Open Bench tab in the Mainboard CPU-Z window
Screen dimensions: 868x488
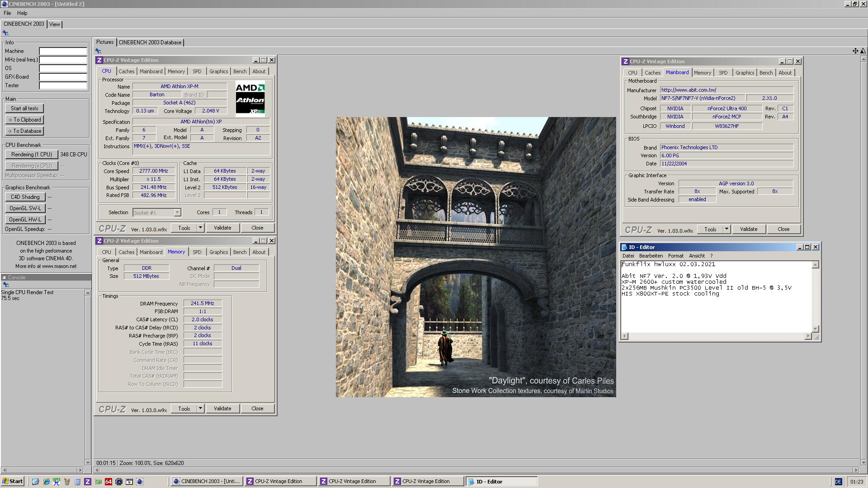[x=766, y=73]
